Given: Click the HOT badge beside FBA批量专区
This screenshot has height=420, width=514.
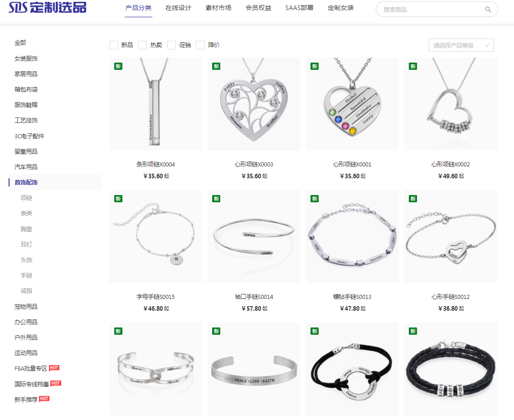Looking at the screenshot, I should pyautogui.click(x=54, y=368).
